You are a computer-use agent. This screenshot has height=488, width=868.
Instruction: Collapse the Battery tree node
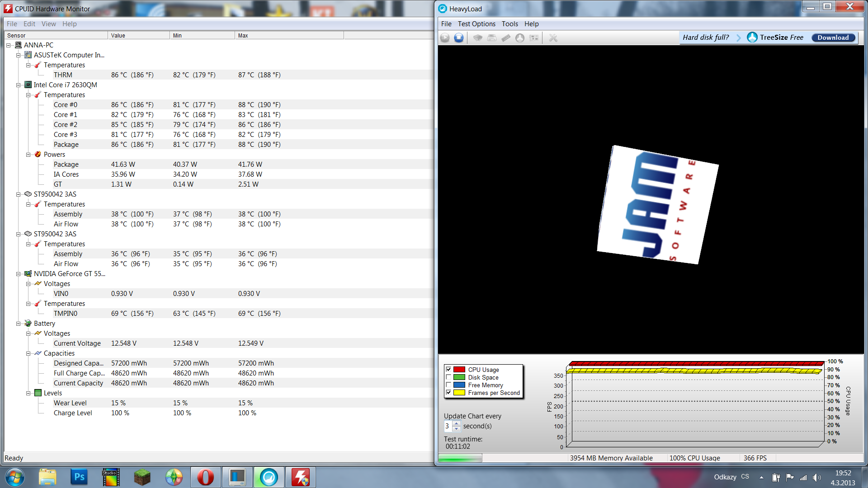pyautogui.click(x=19, y=324)
